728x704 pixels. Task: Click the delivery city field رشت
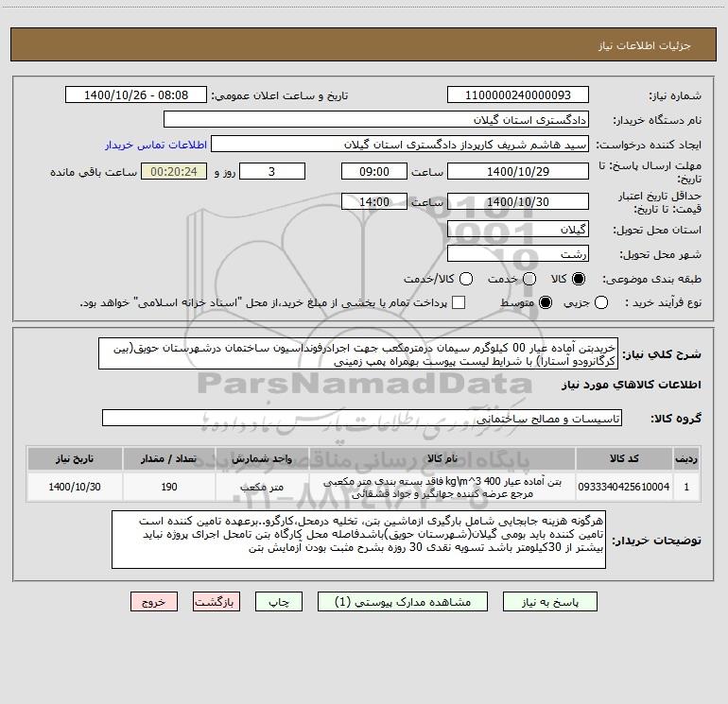518,254
